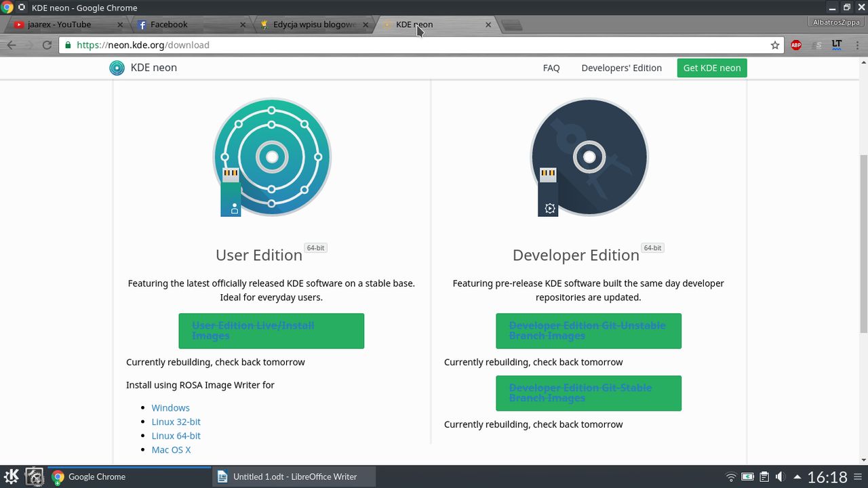Open the KDE application launcher

[12, 476]
